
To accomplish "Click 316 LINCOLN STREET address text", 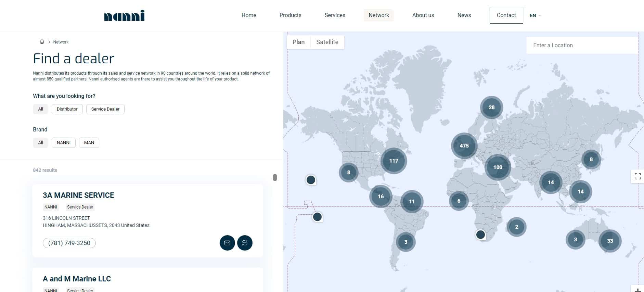I will 66,218.
